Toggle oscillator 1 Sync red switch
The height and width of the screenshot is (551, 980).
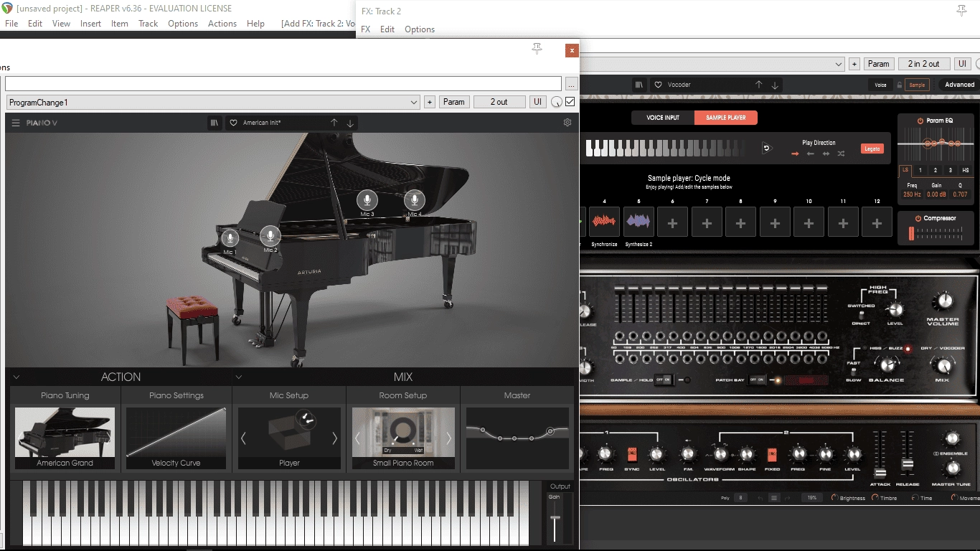tap(632, 454)
